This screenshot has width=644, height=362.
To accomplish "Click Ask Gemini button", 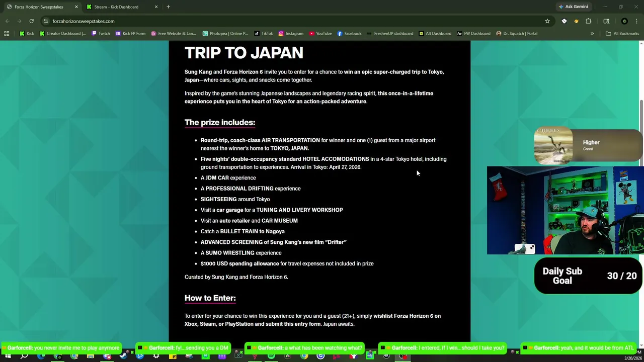I will 573,7.
